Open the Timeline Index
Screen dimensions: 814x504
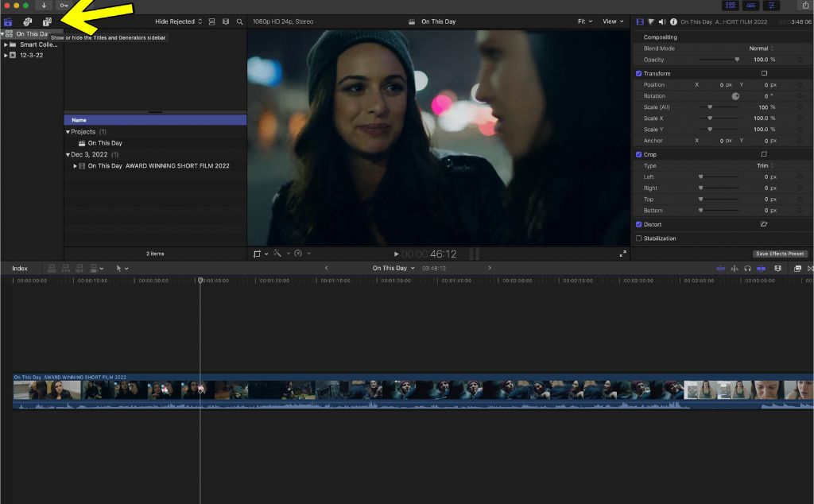click(20, 268)
